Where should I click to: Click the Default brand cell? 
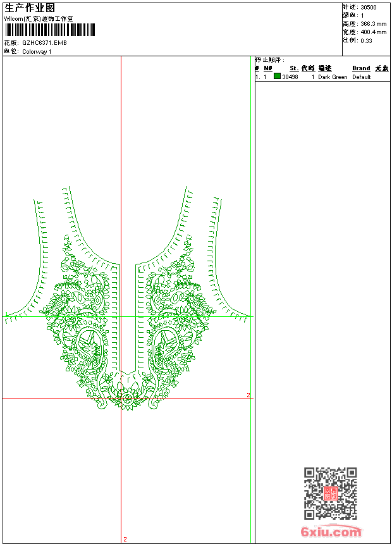362,77
